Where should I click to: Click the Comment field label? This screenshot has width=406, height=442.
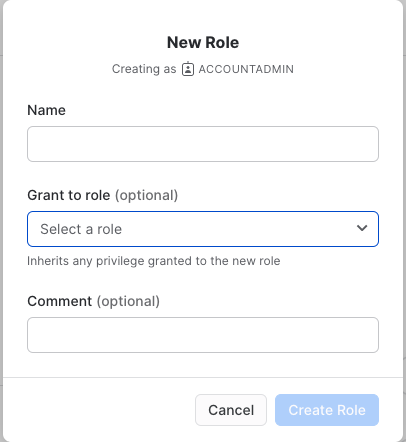[60, 301]
